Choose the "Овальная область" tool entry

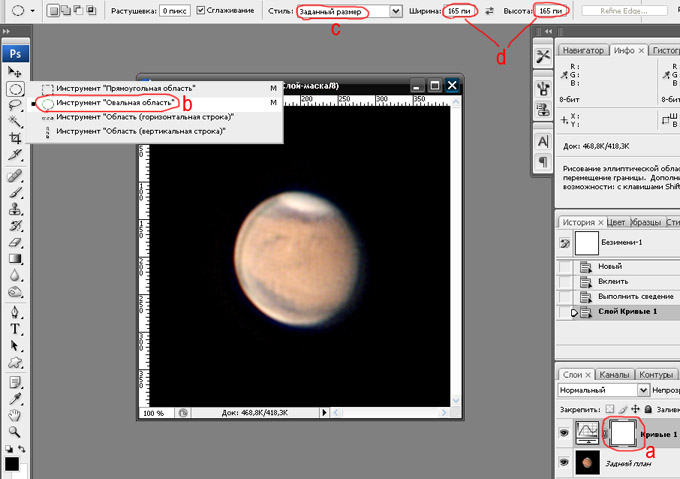point(115,102)
